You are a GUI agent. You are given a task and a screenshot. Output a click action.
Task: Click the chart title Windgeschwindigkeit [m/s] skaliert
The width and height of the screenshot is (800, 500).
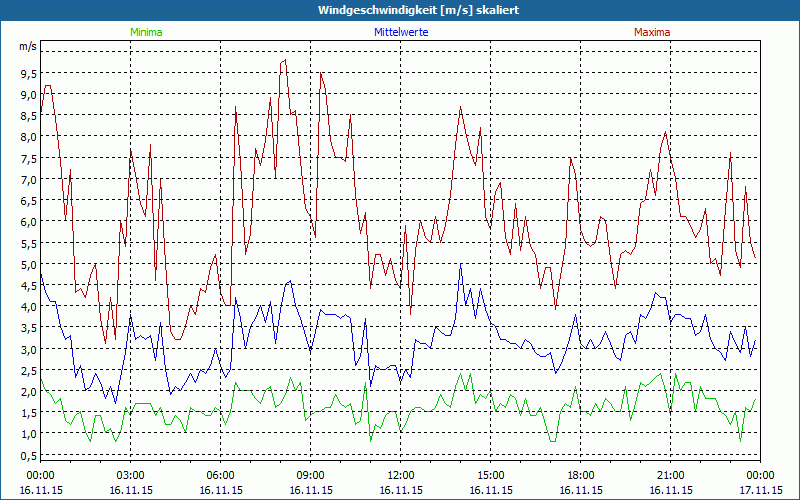pos(418,10)
